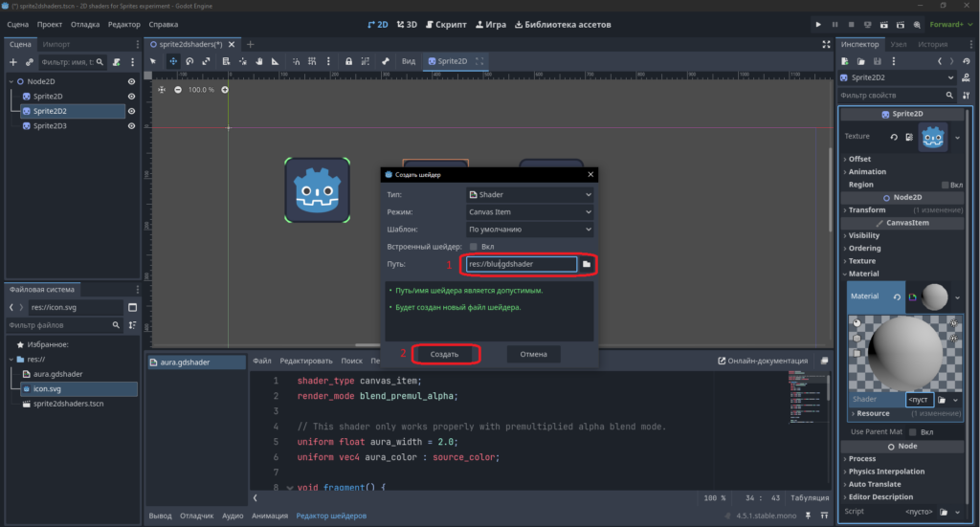Click the Отмена button

point(533,354)
